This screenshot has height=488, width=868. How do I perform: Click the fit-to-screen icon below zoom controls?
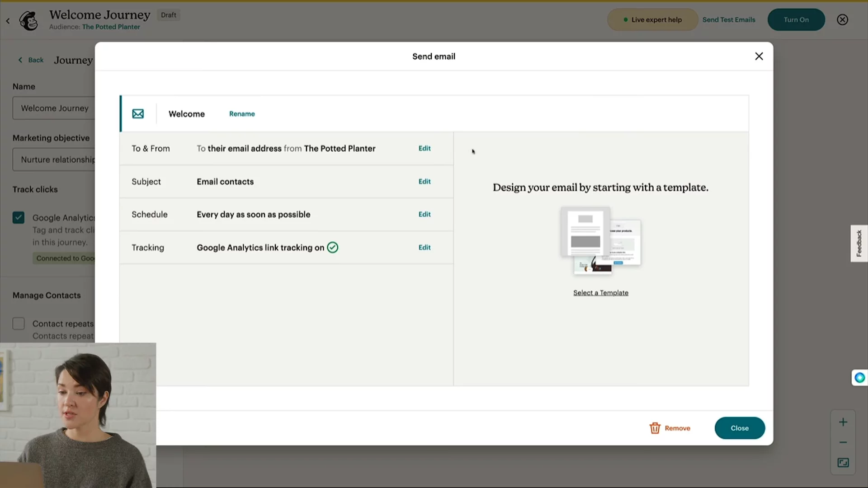[x=843, y=462]
